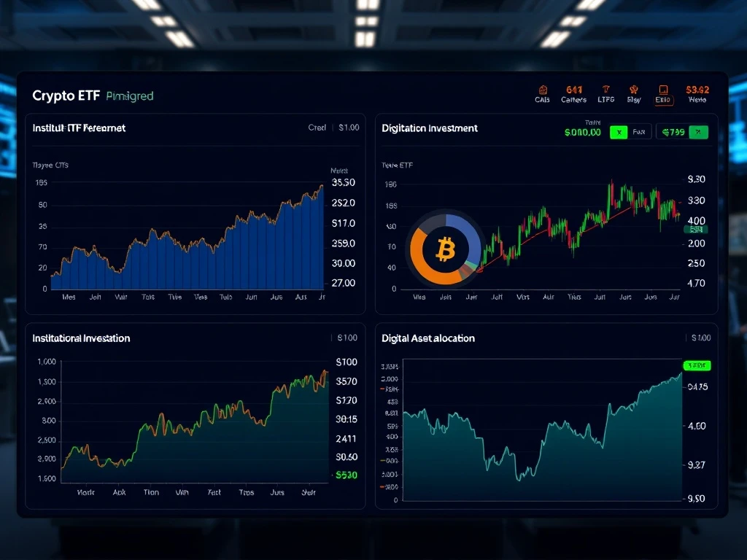This screenshot has height=560, width=747.
Task: Open the Digitation Investment panel title
Action: click(429, 128)
